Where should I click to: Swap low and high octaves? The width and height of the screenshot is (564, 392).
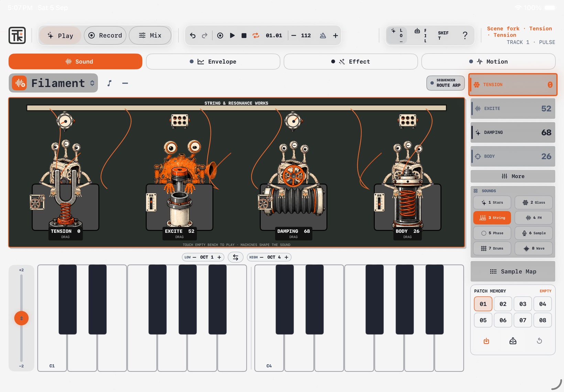pyautogui.click(x=236, y=257)
